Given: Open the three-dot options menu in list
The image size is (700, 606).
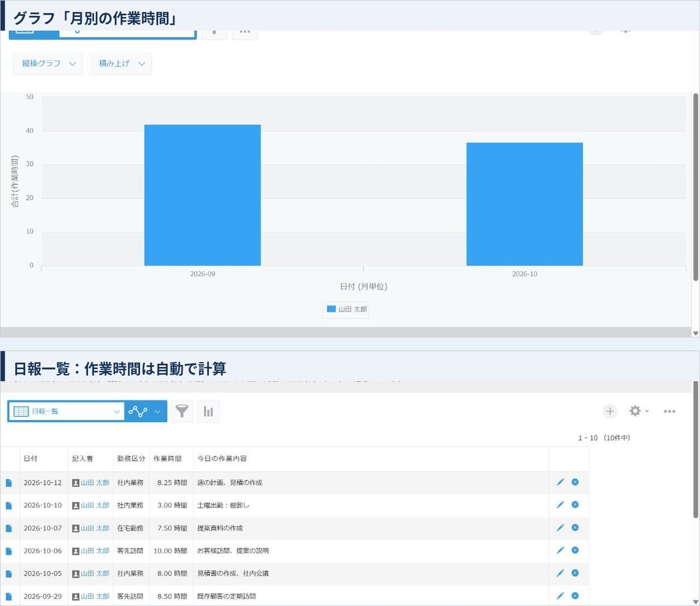Looking at the screenshot, I should click(670, 411).
